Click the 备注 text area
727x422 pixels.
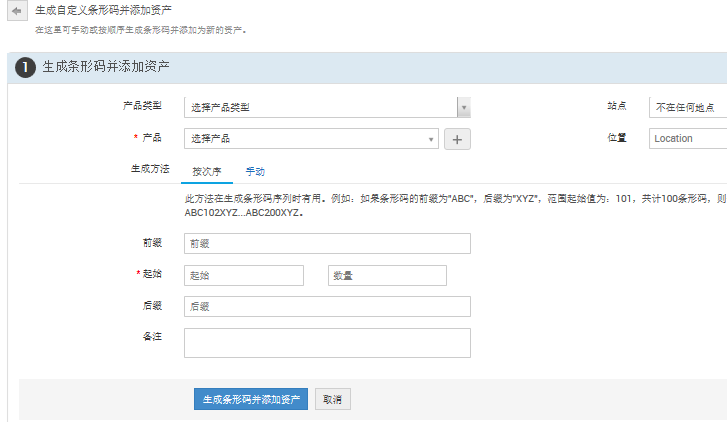[x=327, y=342]
